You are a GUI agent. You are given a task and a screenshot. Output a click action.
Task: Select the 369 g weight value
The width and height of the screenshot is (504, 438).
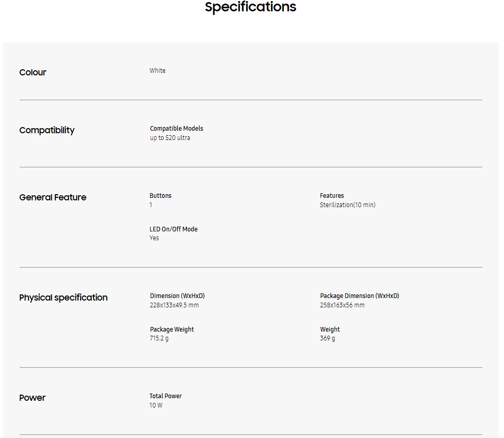coord(327,339)
